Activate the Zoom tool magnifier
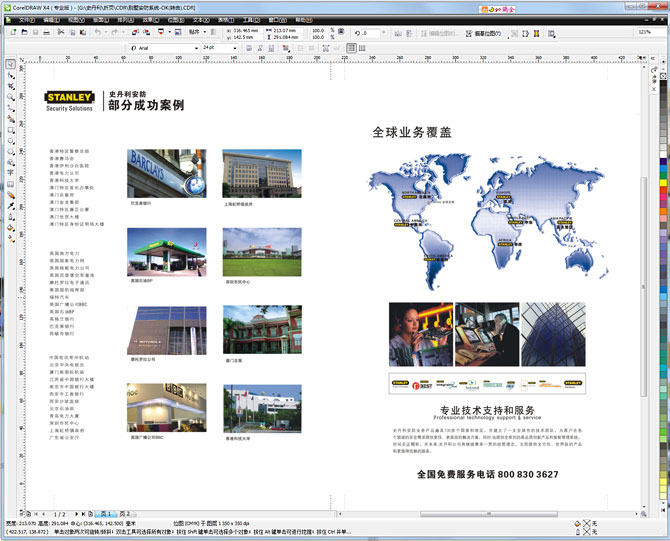670x541 pixels. tap(10, 98)
